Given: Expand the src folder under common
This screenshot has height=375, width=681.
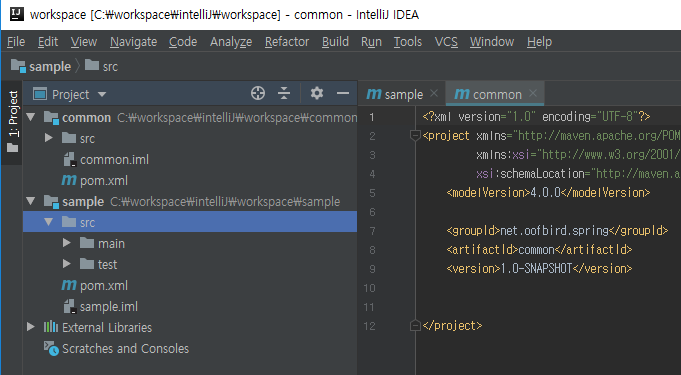Looking at the screenshot, I should (49, 138).
